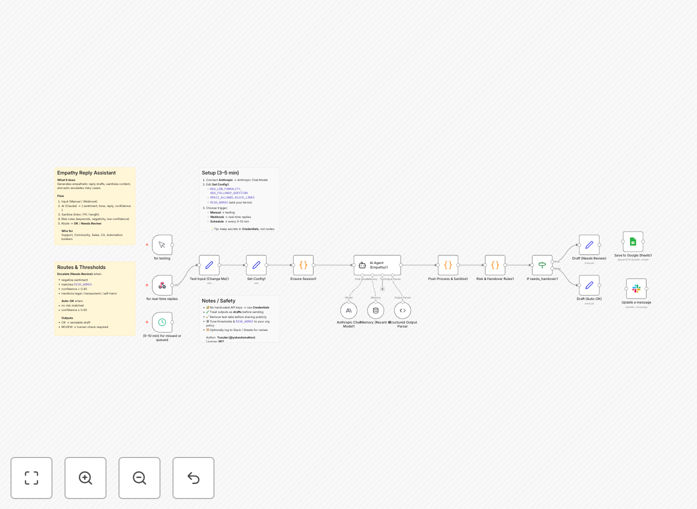
Task: Click the Notes / Safety note heading
Action: (x=218, y=301)
